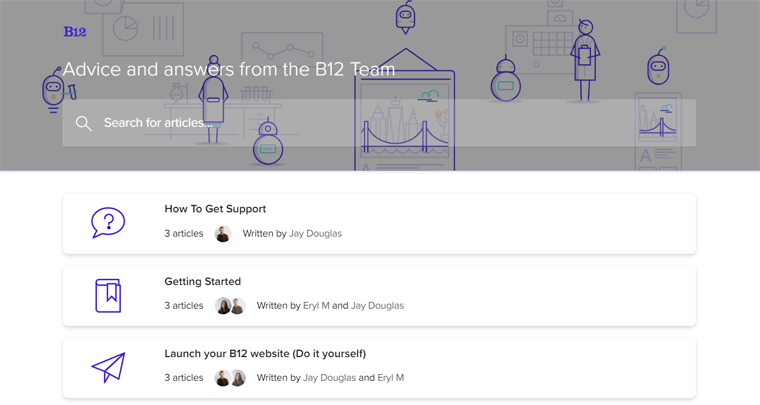
Task: Click the question mark speech bubble icon
Action: coord(108,223)
